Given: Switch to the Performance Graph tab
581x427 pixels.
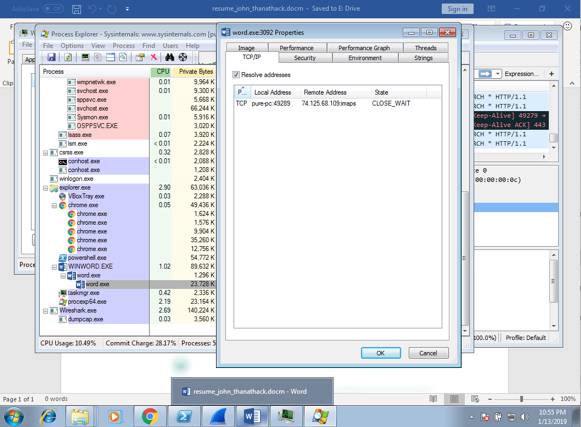Looking at the screenshot, I should 364,48.
